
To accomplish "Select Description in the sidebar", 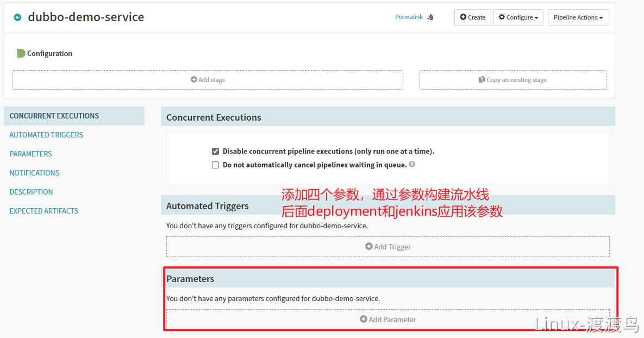I will (31, 192).
